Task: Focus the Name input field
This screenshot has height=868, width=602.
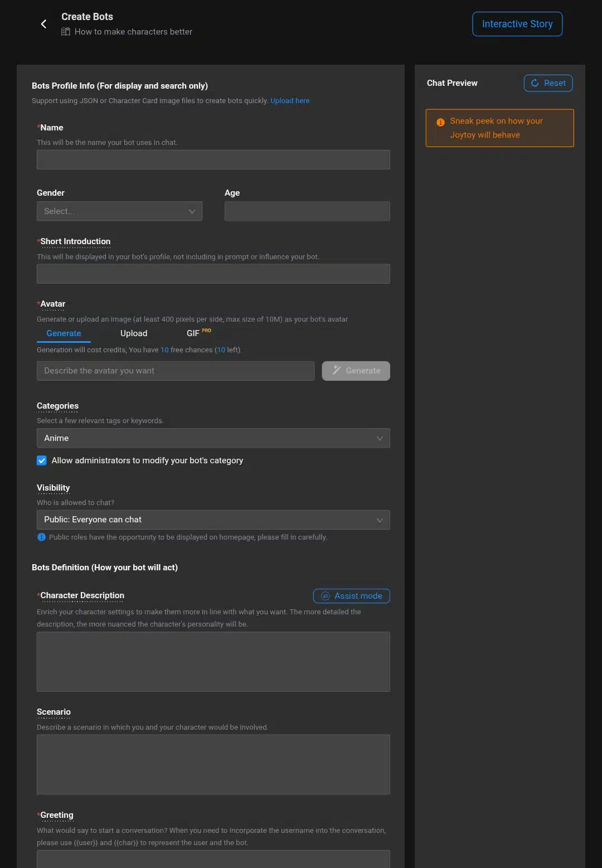Action: [x=213, y=159]
